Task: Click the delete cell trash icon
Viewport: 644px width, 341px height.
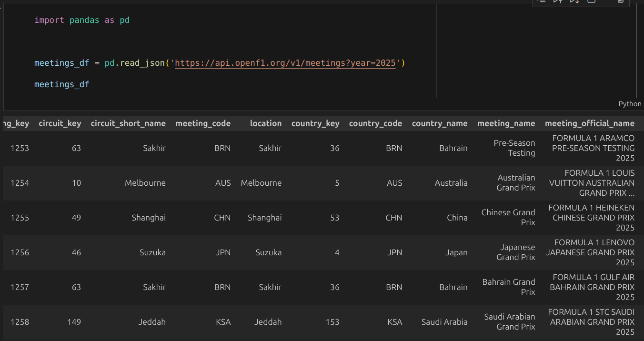Action: (x=620, y=1)
